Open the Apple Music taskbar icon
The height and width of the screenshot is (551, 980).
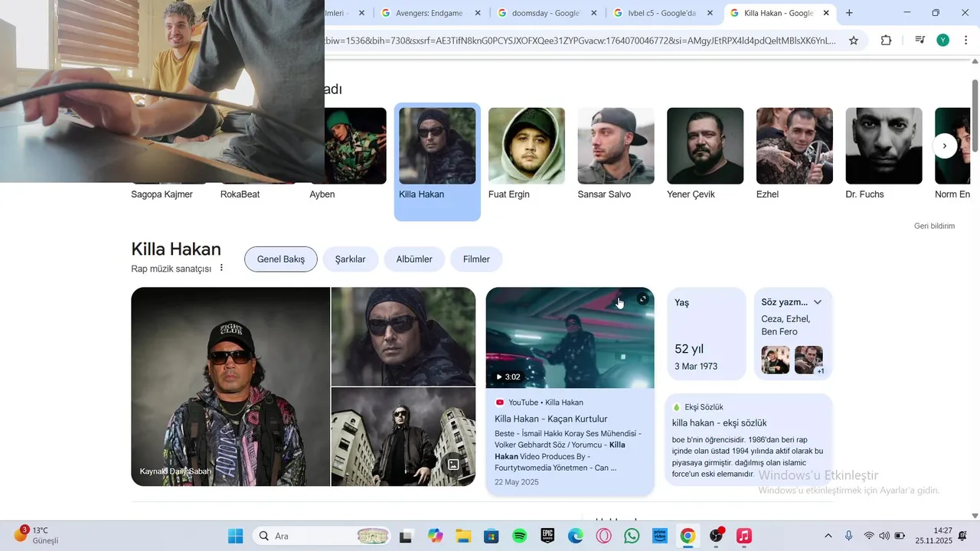[744, 536]
